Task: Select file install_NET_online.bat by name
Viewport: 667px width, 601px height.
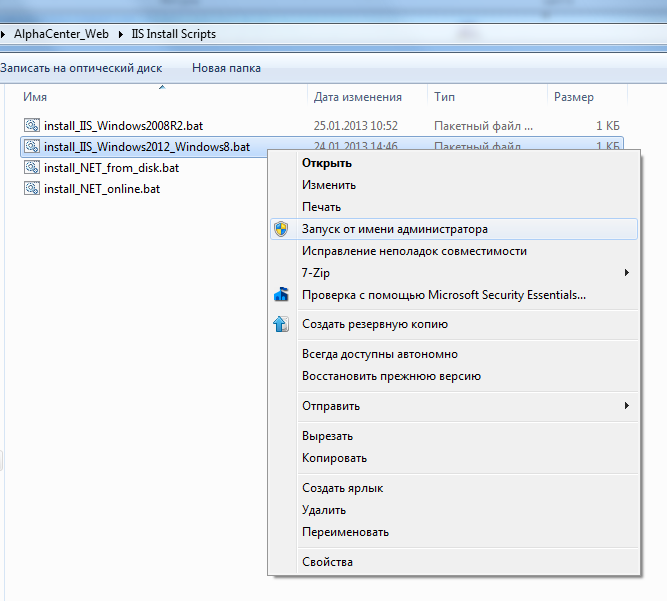Action: pyautogui.click(x=102, y=189)
